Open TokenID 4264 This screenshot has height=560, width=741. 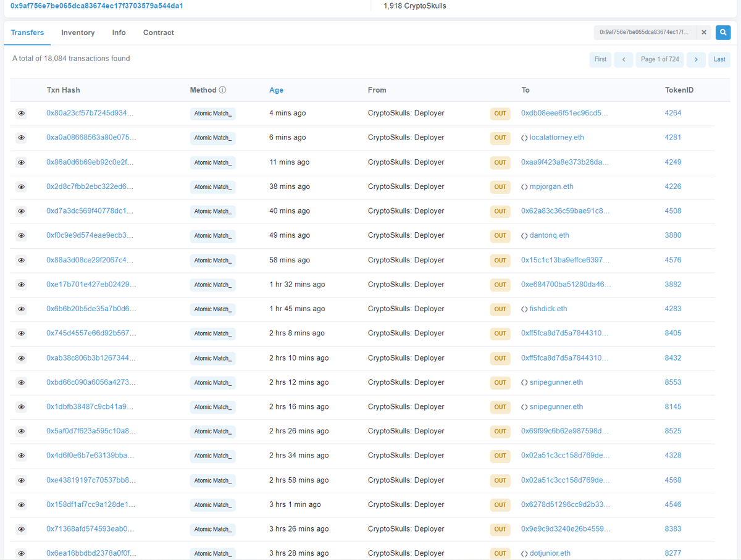pos(673,113)
